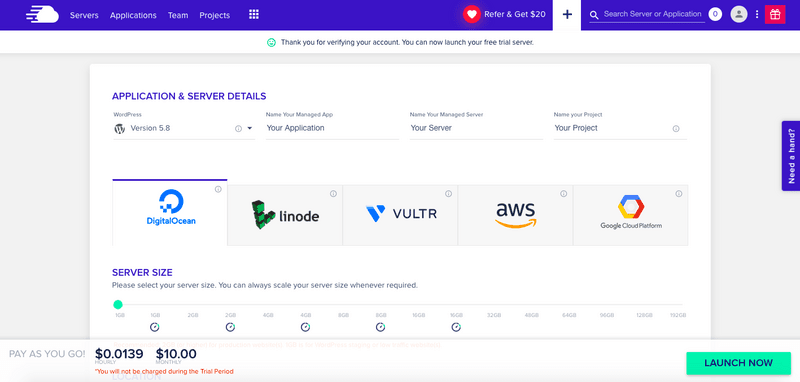
Task: Select the Google Cloud Platform tab
Action: click(631, 215)
